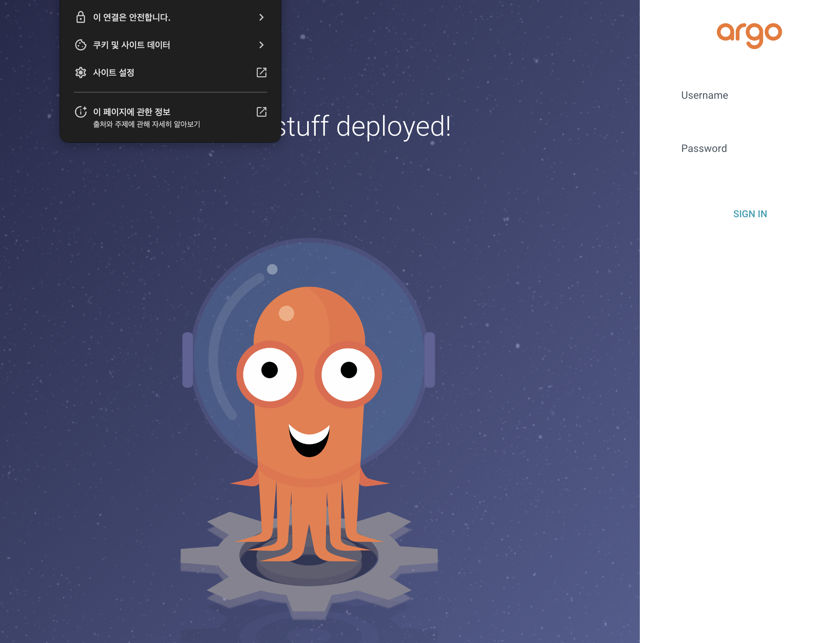Click the "stuff deployed!" headline text
The width and height of the screenshot is (840, 643).
click(365, 126)
